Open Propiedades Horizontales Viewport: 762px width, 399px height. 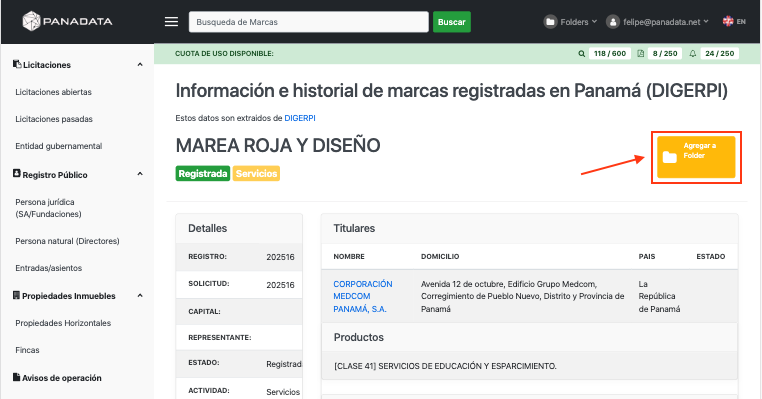[63, 323]
